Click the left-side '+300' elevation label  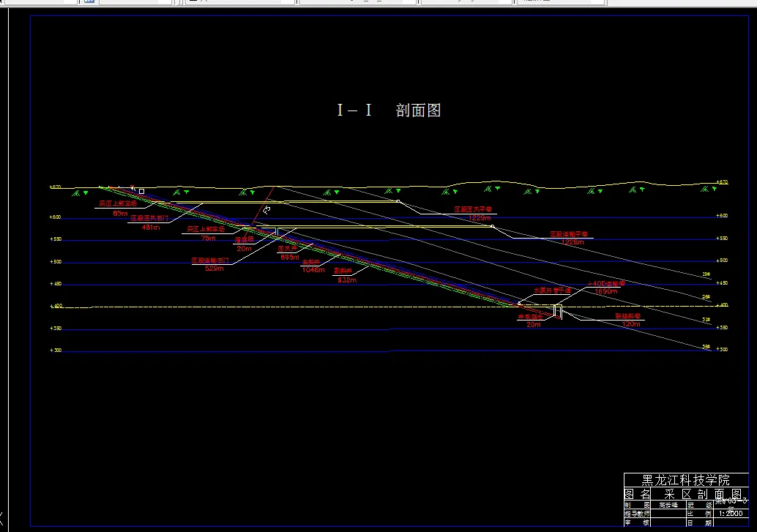[x=56, y=351]
